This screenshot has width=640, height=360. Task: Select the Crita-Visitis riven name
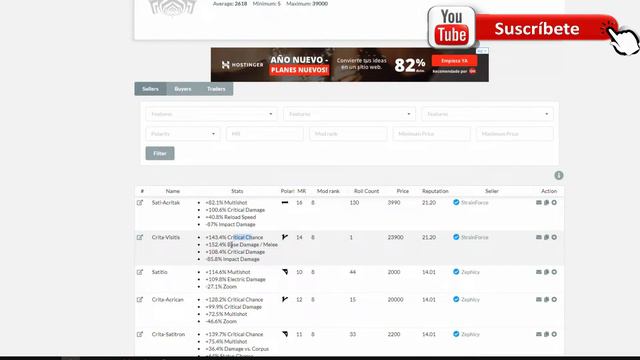coord(166,237)
